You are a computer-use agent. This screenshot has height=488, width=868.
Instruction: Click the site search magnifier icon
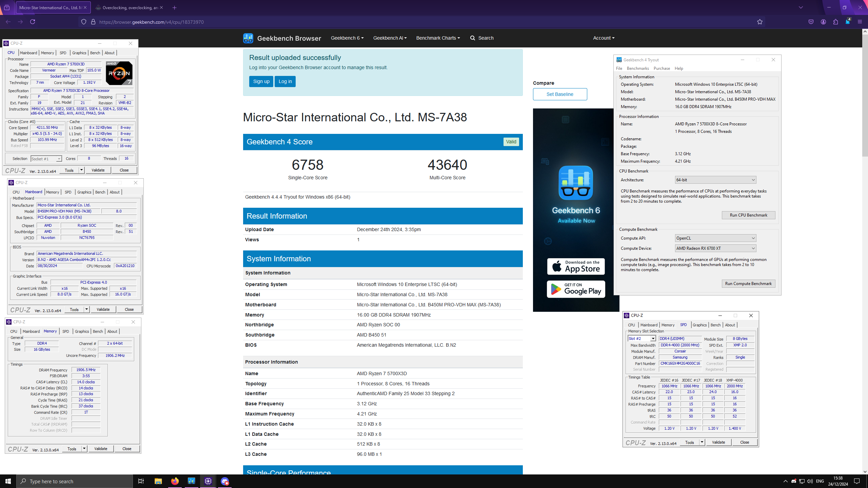[x=473, y=38]
